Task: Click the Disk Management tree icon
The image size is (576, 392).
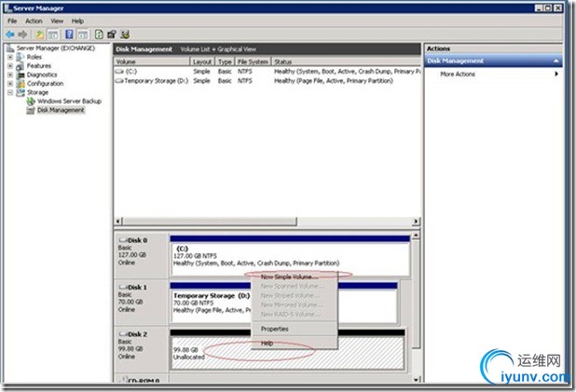Action: click(x=31, y=110)
